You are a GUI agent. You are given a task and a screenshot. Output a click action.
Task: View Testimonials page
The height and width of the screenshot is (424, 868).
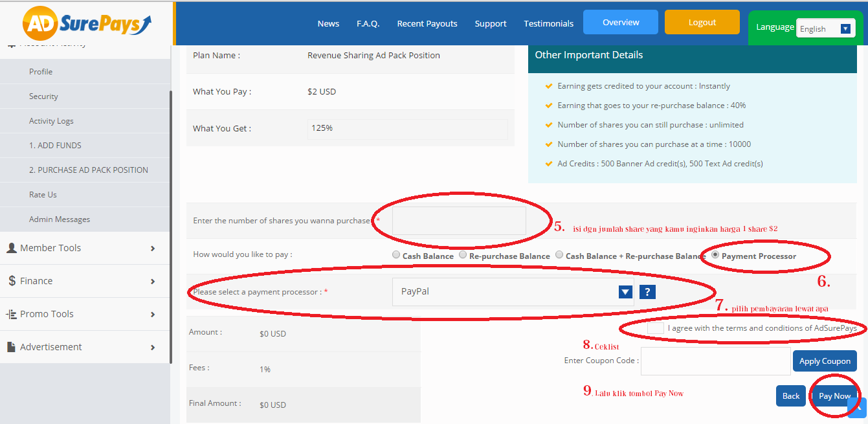pyautogui.click(x=549, y=24)
